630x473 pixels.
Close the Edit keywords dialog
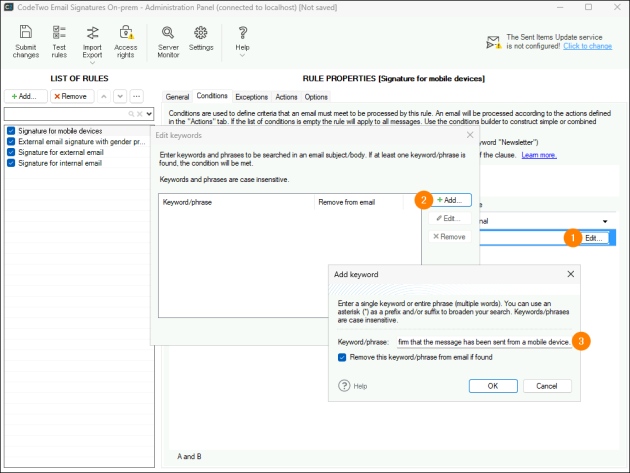(470, 135)
